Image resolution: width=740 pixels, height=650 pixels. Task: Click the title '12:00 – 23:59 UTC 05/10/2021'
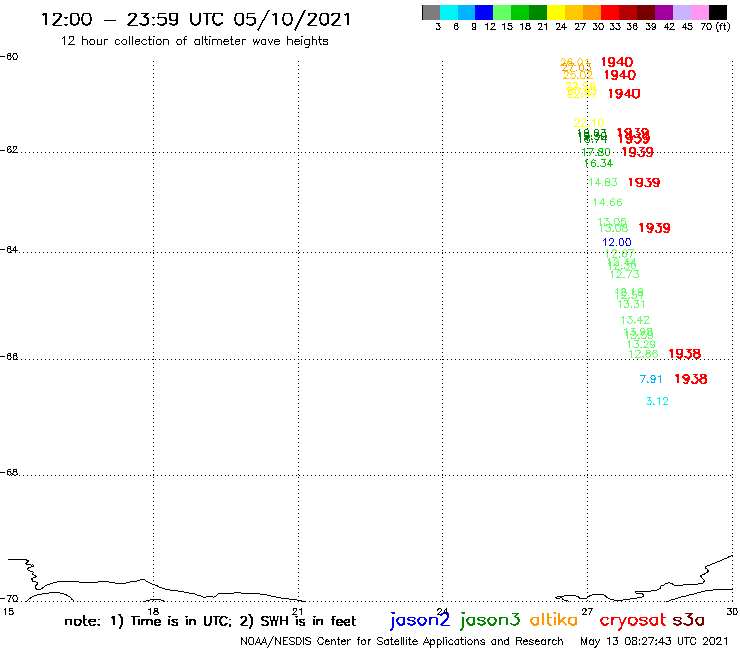click(x=196, y=19)
